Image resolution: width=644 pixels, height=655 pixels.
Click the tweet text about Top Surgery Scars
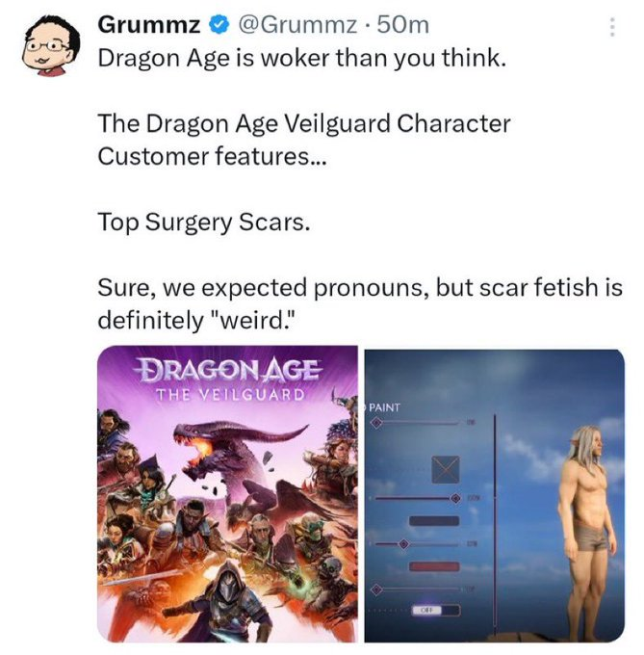click(x=204, y=222)
